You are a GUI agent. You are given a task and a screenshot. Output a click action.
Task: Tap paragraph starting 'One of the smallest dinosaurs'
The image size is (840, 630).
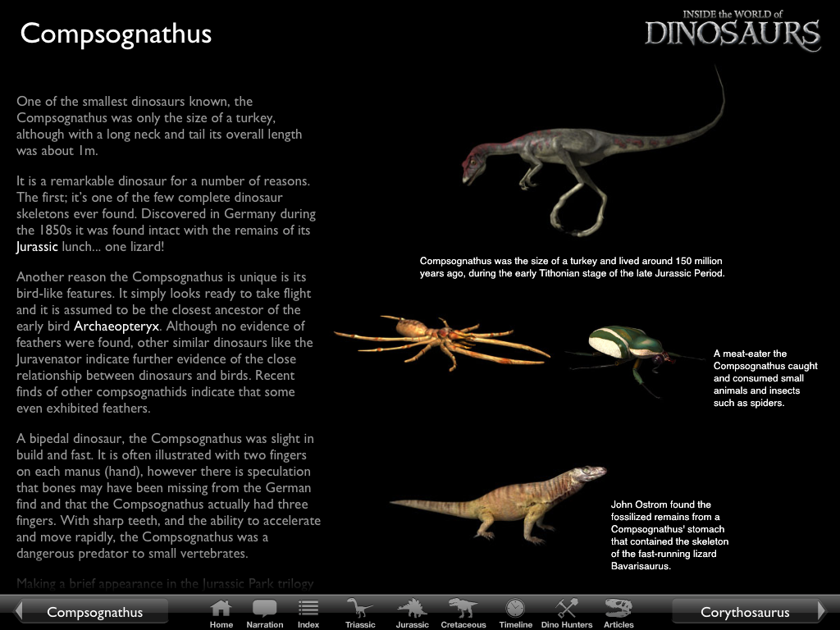159,126
